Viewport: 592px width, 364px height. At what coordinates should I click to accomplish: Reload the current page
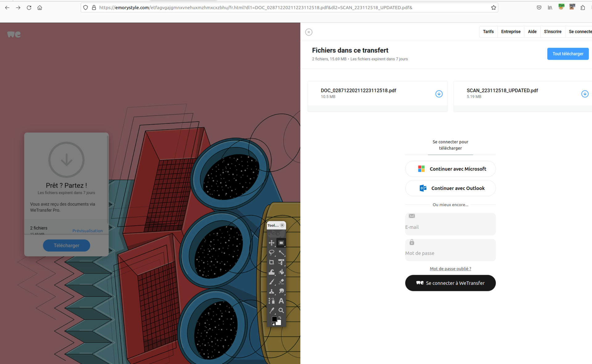(x=29, y=8)
